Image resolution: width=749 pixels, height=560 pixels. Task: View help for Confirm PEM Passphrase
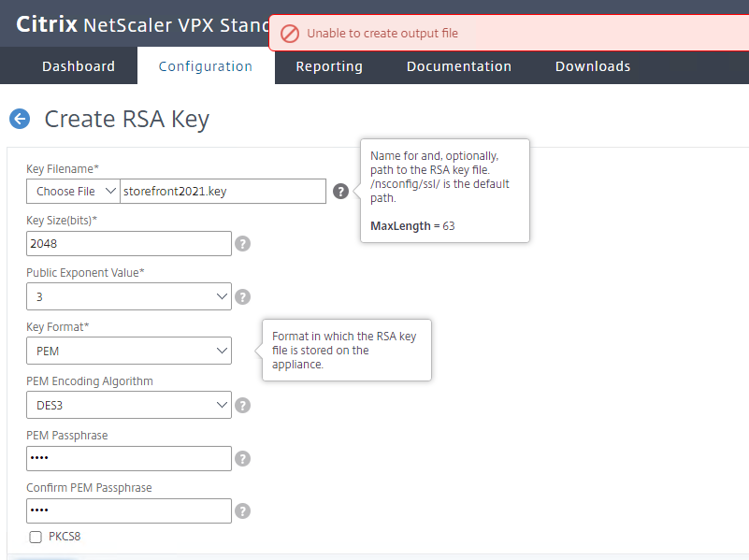pos(242,510)
